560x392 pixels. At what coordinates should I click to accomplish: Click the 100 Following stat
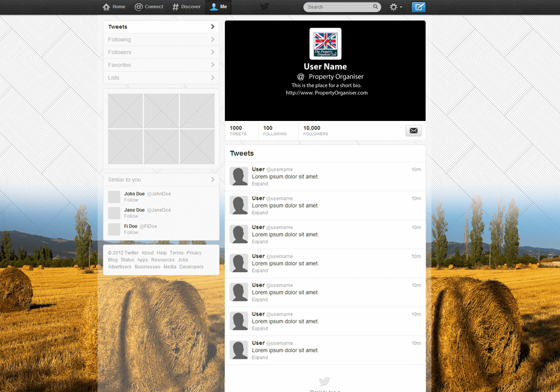[274, 130]
